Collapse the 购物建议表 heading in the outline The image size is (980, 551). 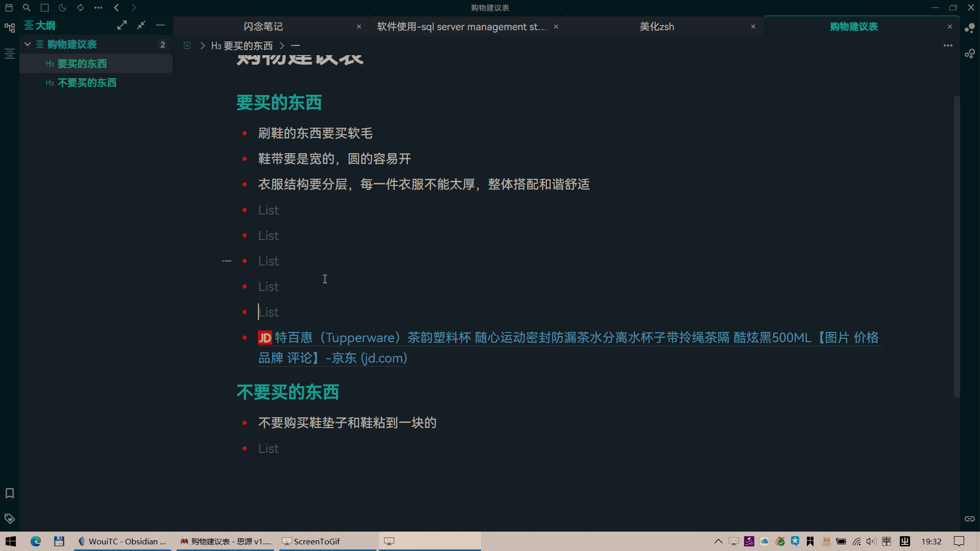pyautogui.click(x=27, y=44)
